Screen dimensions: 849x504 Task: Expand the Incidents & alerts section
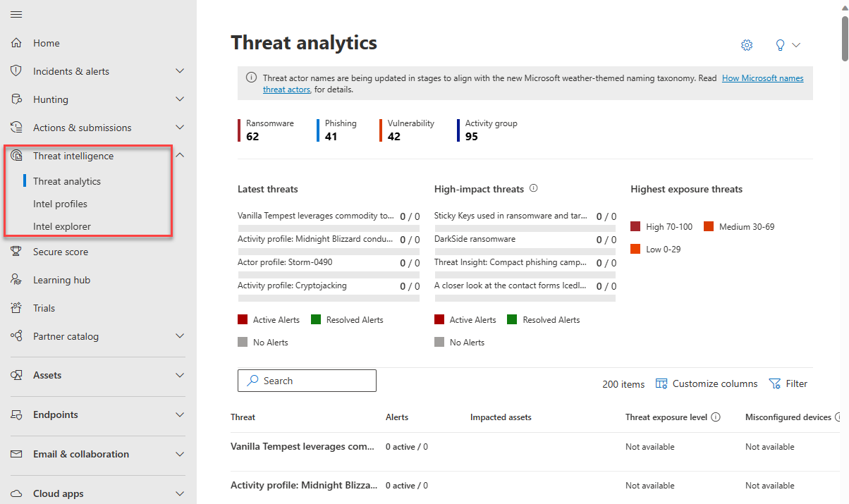coord(180,71)
